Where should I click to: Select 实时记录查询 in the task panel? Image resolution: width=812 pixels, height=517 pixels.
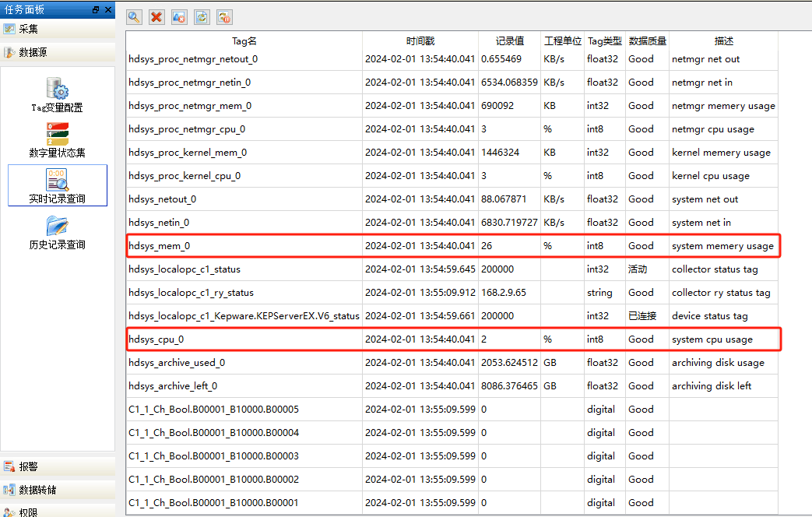58,185
